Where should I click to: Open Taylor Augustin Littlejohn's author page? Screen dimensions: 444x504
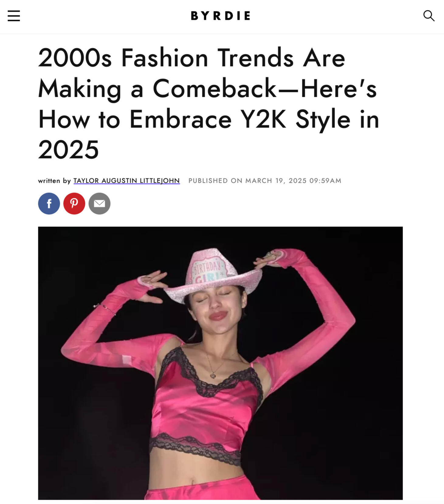[126, 181]
